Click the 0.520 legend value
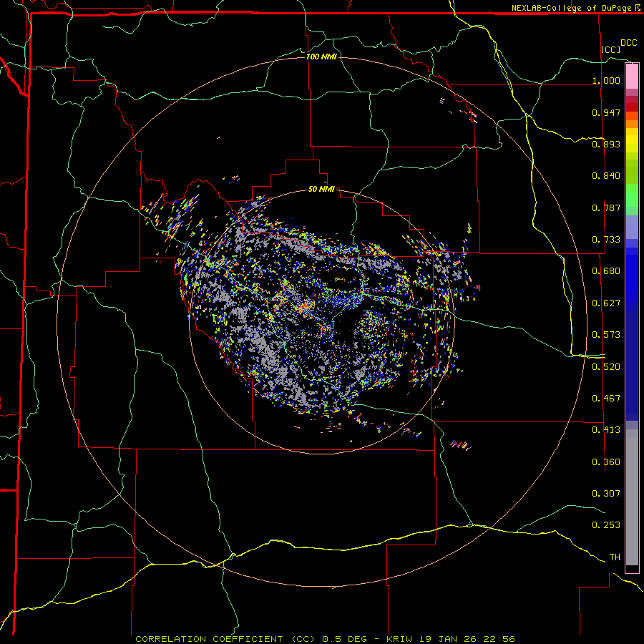Image resolution: width=644 pixels, height=644 pixels. click(606, 367)
